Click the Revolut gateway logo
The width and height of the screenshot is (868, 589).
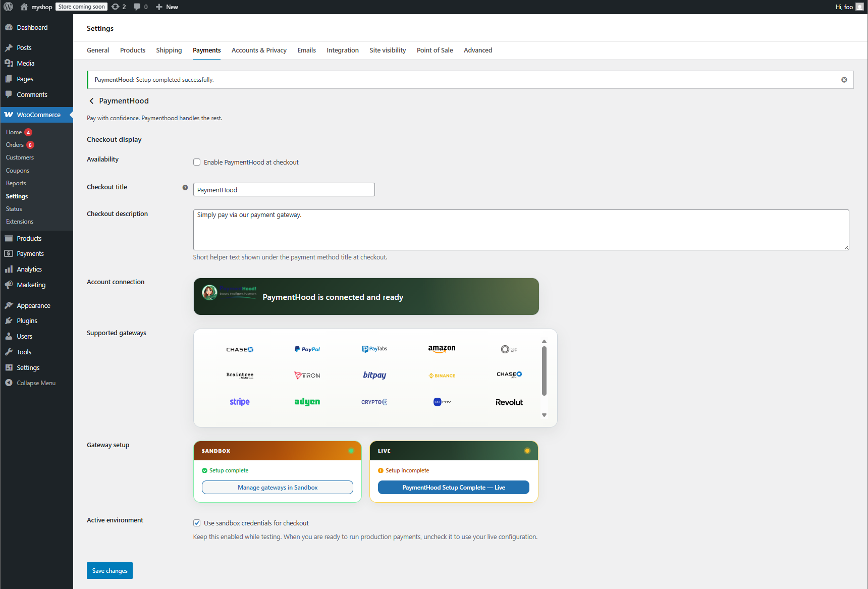pos(509,402)
